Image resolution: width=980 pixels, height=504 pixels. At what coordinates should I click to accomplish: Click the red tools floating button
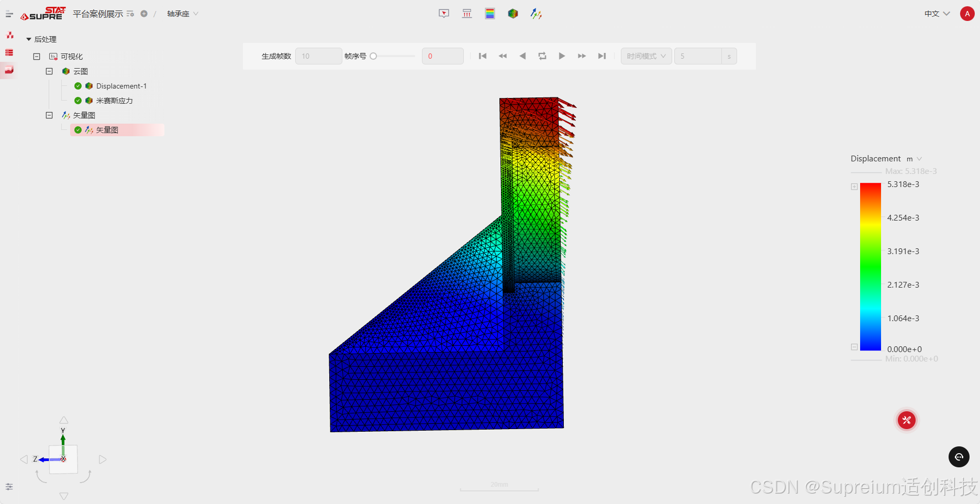click(907, 420)
